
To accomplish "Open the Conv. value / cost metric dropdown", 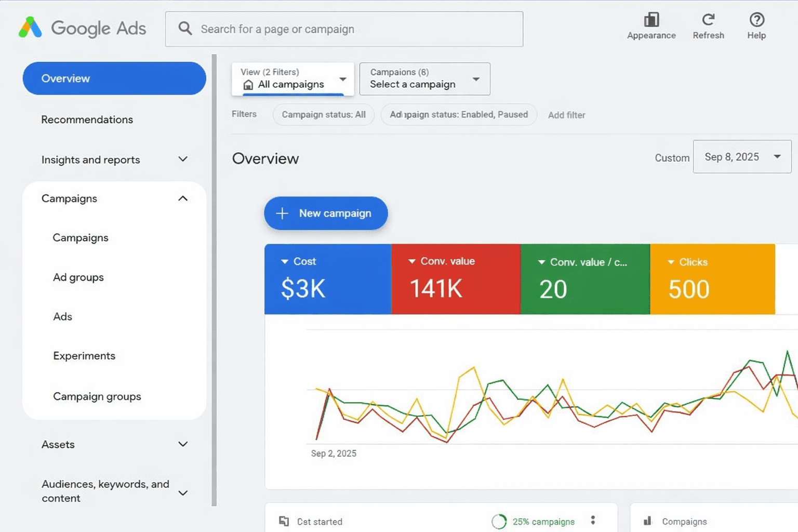I will point(541,262).
